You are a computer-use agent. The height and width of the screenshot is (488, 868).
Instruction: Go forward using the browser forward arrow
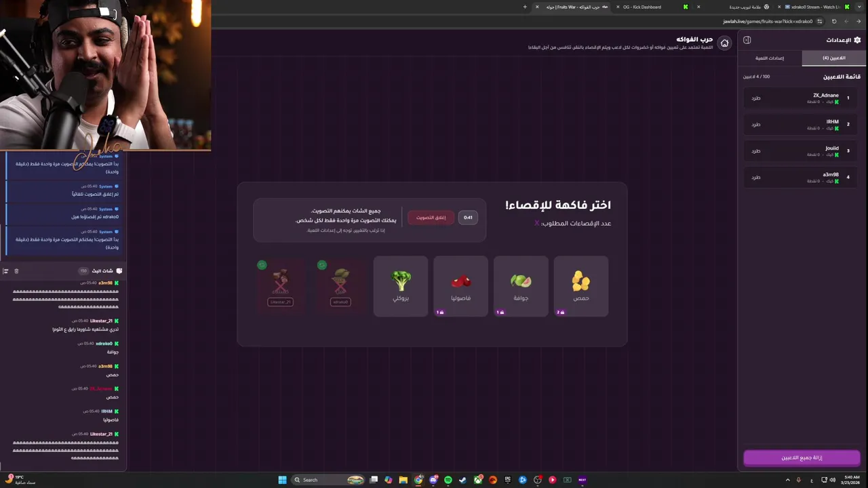(x=846, y=21)
